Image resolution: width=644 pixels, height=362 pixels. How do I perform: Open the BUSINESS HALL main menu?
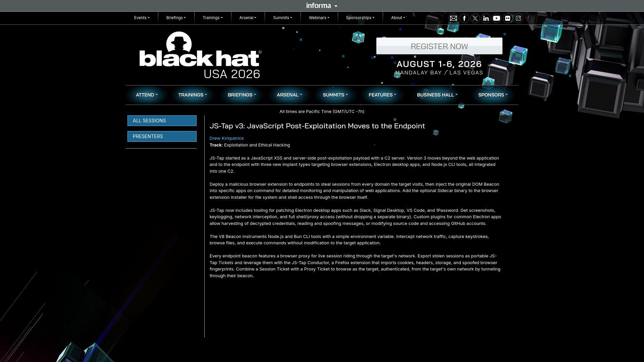(x=437, y=95)
